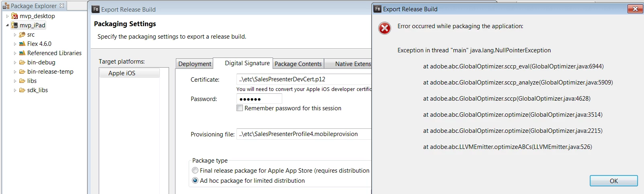The height and width of the screenshot is (194, 644).
Task: Click the NullPointerException message line
Action: point(474,50)
